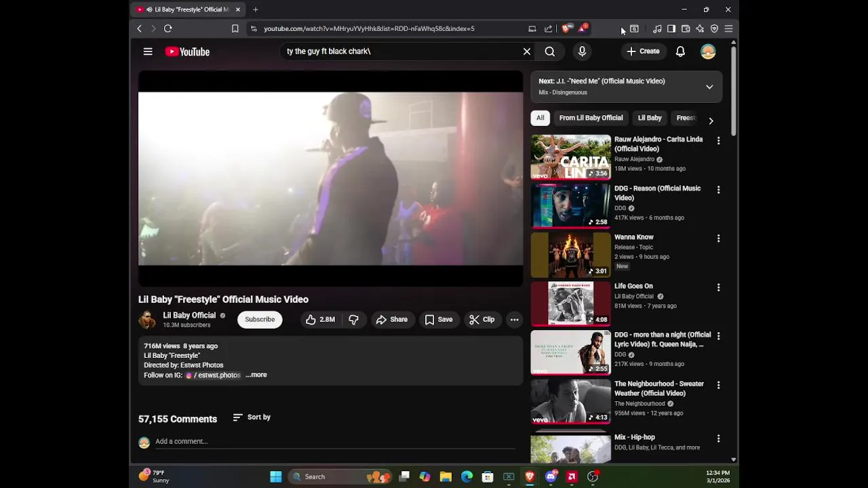Open Brave Wallet icon

tap(686, 28)
